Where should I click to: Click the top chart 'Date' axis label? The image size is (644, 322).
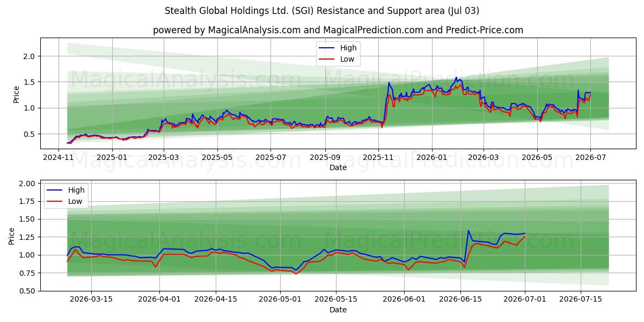338,167
